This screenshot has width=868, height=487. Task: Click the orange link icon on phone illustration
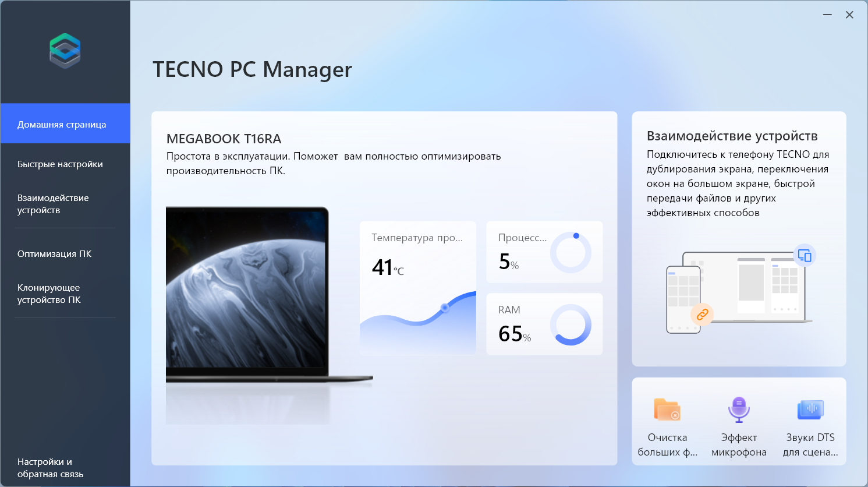pos(702,315)
